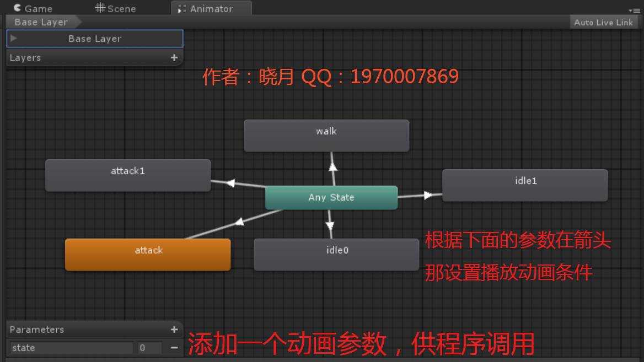Select the idle0 state node
Image resolution: width=644 pixels, height=362 pixels.
point(336,255)
